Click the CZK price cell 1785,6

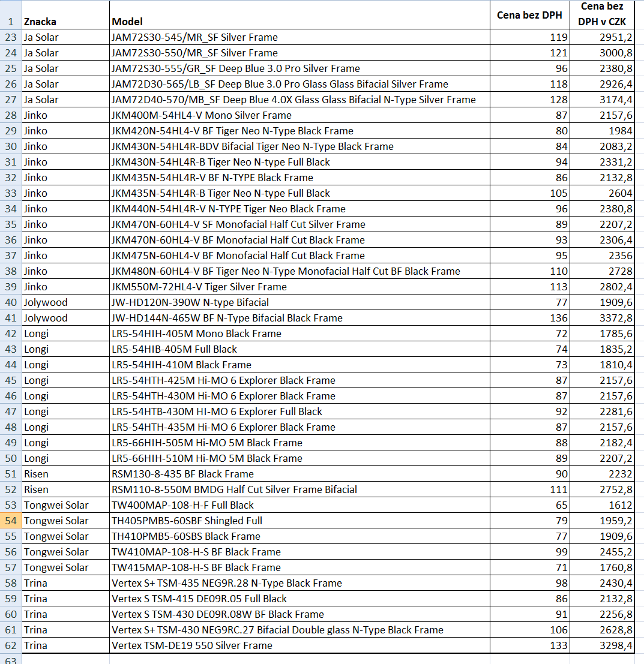[601, 333]
